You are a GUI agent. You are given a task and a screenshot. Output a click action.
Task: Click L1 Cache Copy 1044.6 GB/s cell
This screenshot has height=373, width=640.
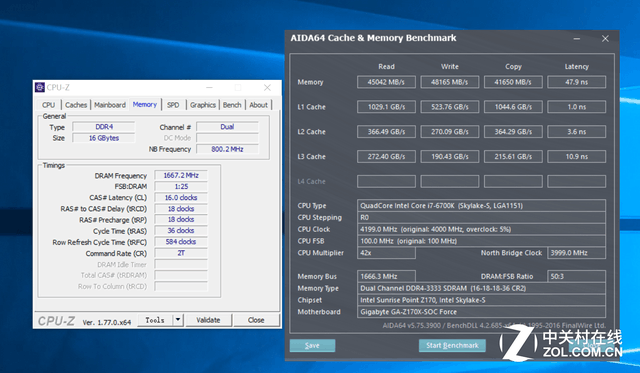(x=513, y=107)
